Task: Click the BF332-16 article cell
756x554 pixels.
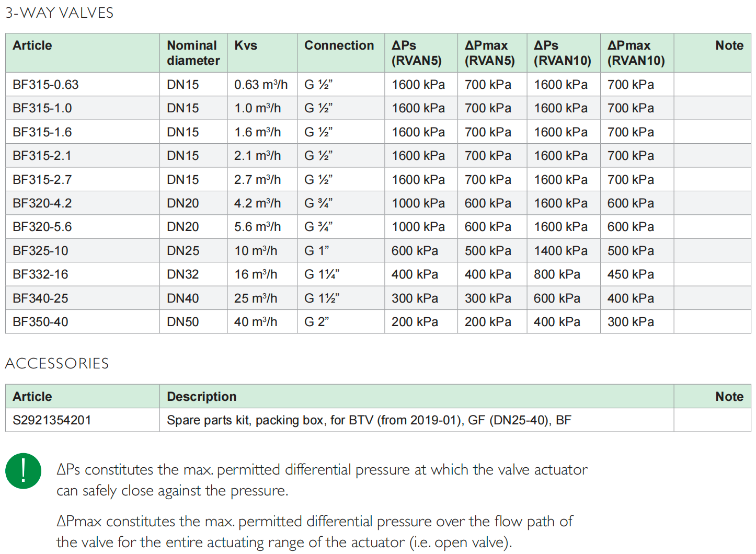Action: coord(40,274)
